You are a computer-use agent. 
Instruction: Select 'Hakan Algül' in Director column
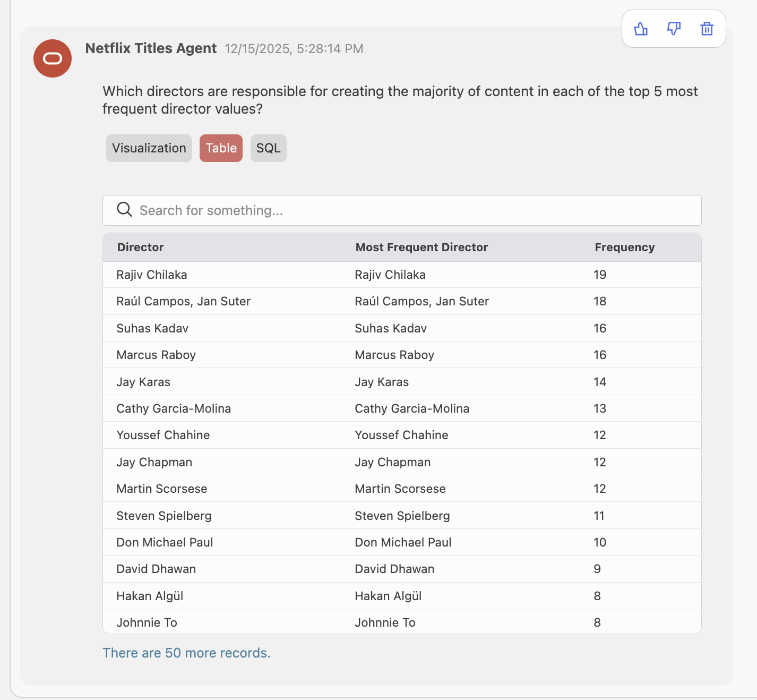150,596
